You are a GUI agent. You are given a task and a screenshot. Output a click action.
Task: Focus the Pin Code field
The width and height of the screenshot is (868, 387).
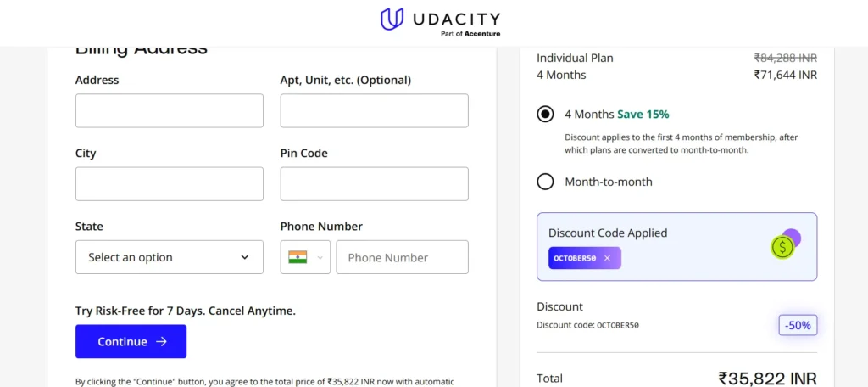point(374,183)
